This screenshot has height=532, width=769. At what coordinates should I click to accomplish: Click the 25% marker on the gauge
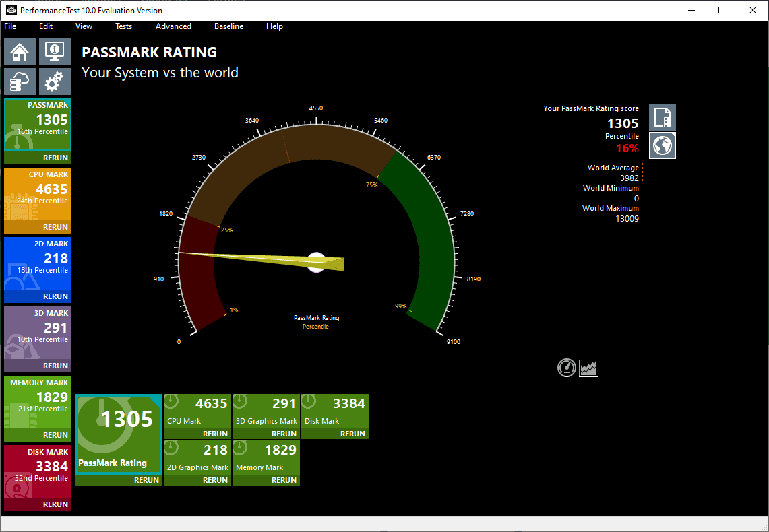[227, 230]
